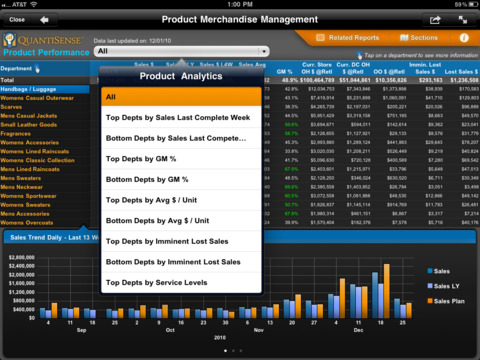Select All in Product Analytics list
This screenshot has width=480, height=360.
pyautogui.click(x=181, y=97)
